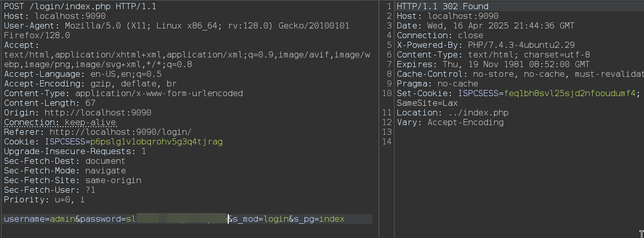Image resolution: width=644 pixels, height=238 pixels.
Task: Click the Location: ../index.php header
Action: tap(452, 112)
